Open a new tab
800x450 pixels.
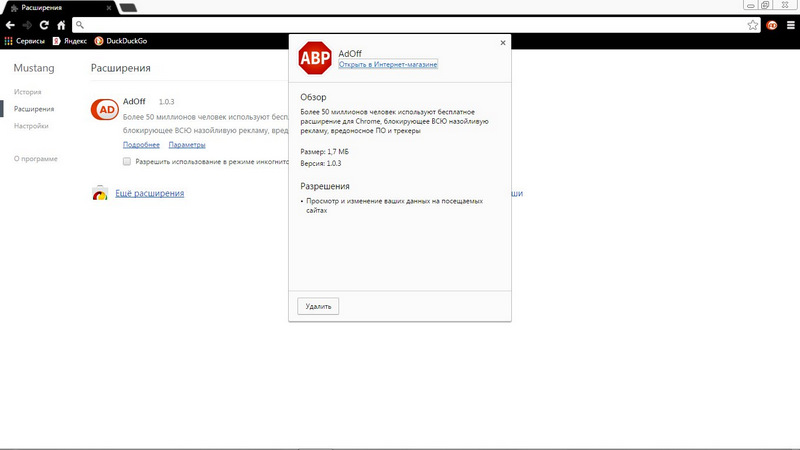point(128,8)
